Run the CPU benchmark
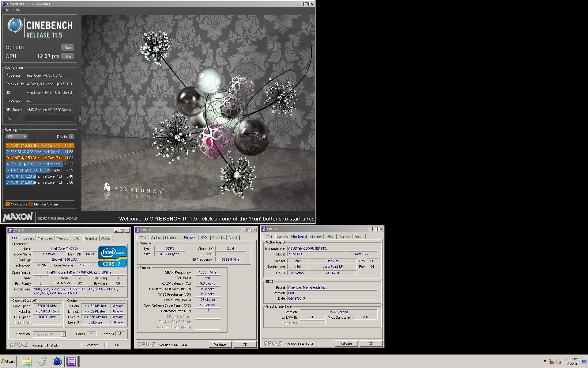 click(x=68, y=56)
